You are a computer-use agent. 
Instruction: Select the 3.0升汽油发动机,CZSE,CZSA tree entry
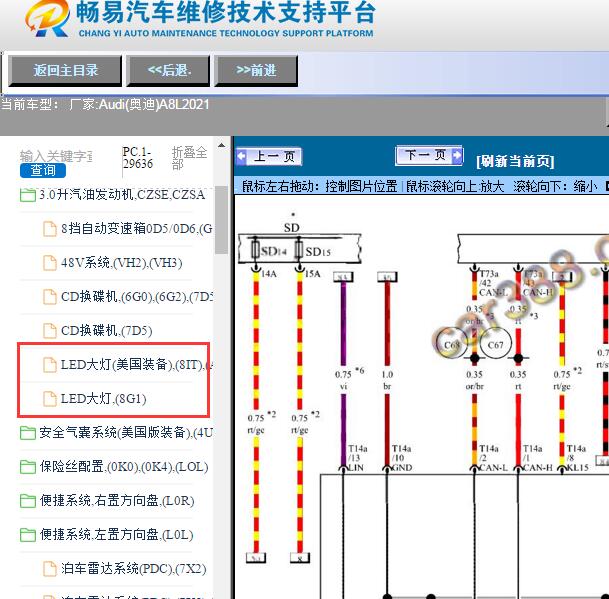tap(122, 195)
